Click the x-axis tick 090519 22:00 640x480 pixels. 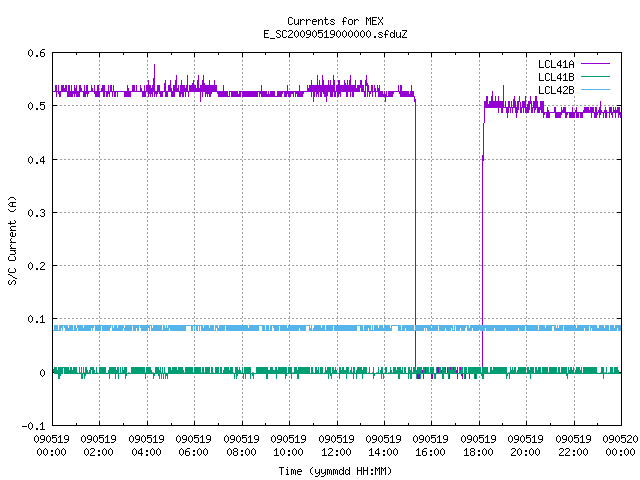click(x=573, y=445)
